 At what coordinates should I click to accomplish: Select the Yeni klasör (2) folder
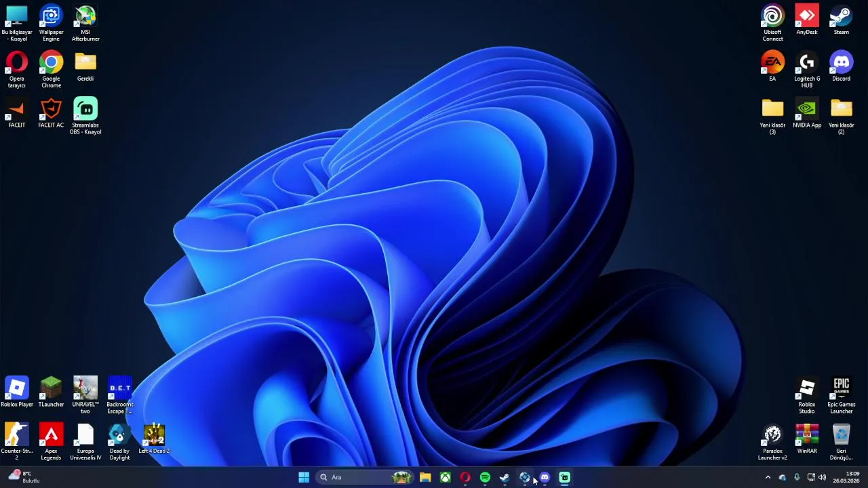click(841, 117)
